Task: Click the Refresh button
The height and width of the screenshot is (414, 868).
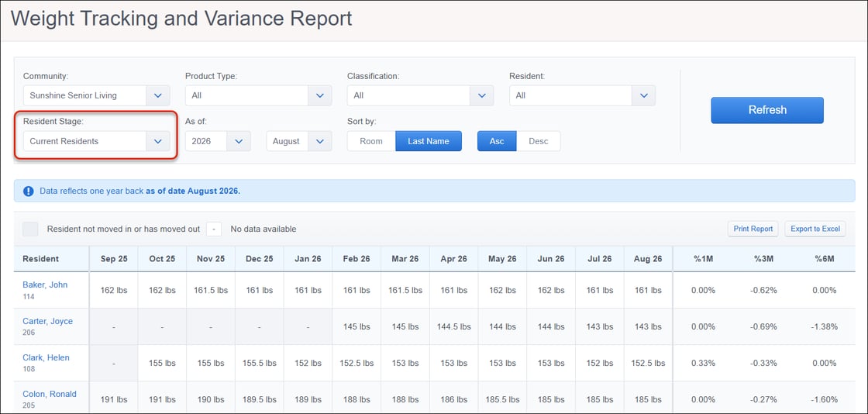Action: point(767,110)
